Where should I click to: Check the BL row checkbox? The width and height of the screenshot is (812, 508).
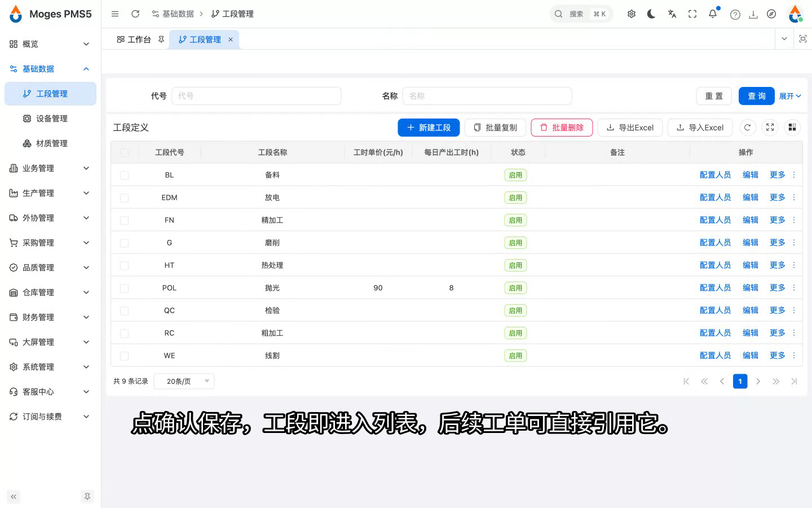125,176
